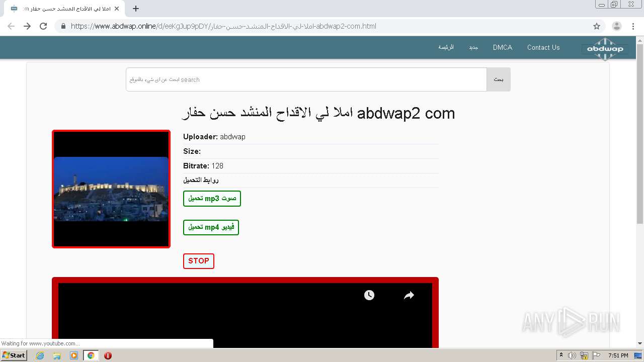Viewport: 644px width, 362px height.
Task: Click the address bar URL
Action: coord(223,26)
